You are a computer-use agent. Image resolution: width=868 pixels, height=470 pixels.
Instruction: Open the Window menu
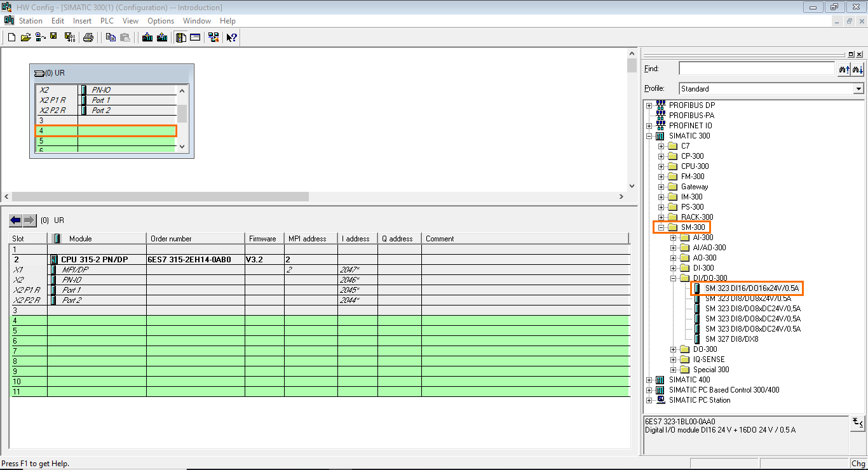point(197,21)
